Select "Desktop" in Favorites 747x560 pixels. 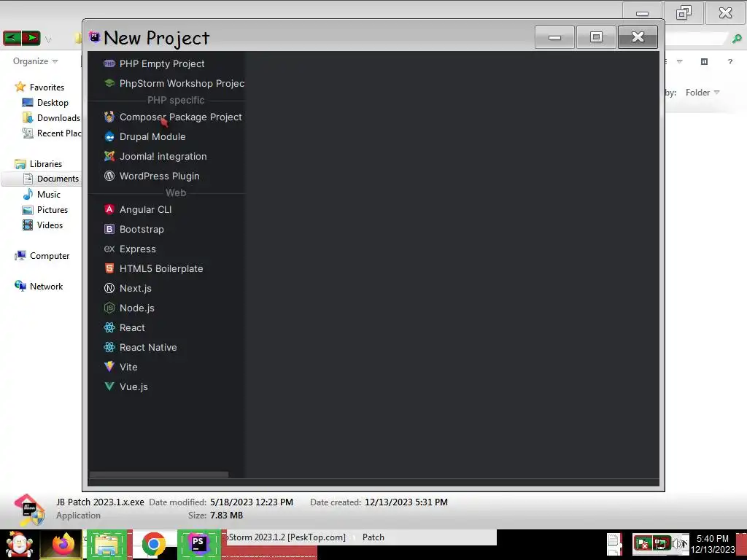46,103
